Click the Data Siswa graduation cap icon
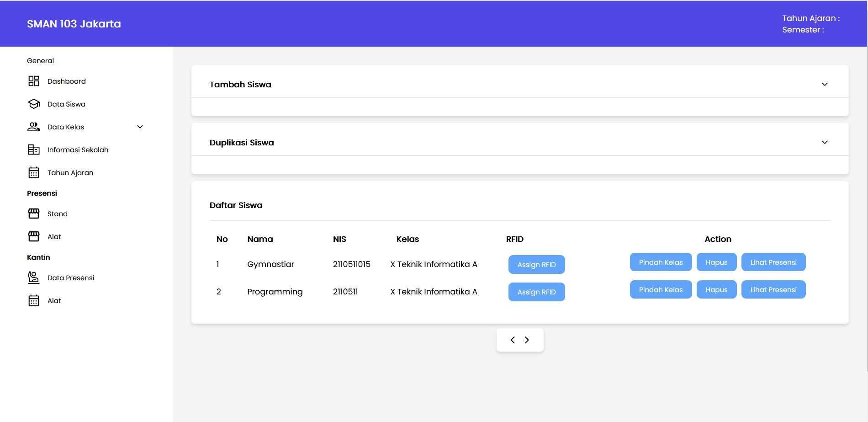This screenshot has width=868, height=422. 34,104
